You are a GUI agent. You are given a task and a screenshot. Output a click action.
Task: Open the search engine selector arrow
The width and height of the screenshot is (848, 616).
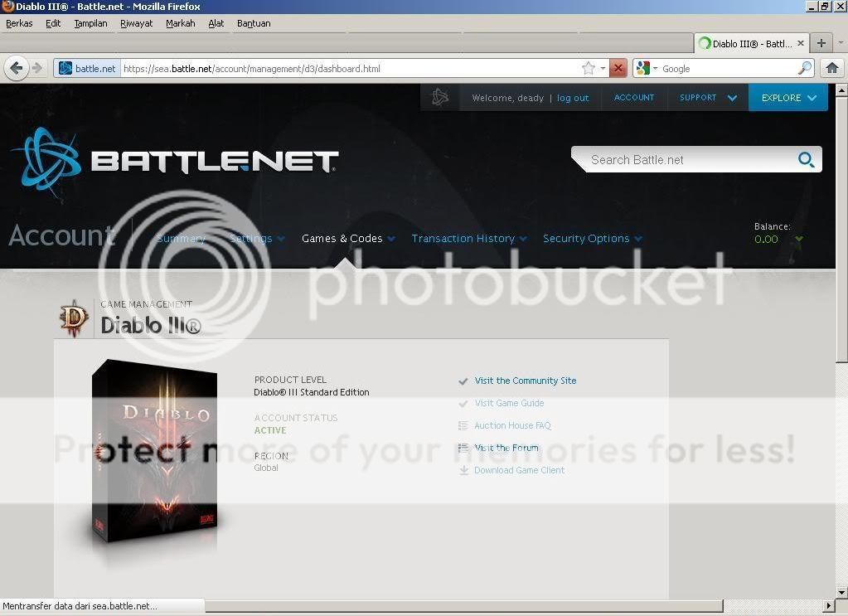pyautogui.click(x=655, y=69)
